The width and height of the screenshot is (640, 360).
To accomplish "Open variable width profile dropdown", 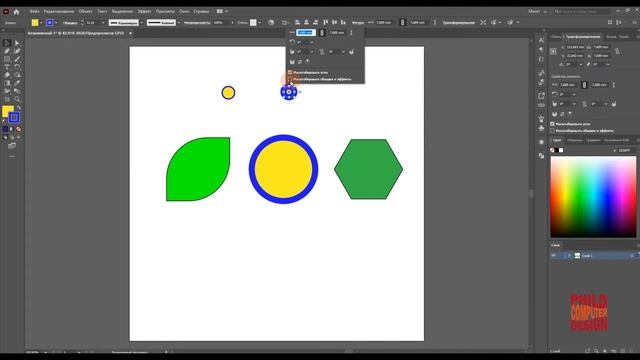I will [x=141, y=23].
